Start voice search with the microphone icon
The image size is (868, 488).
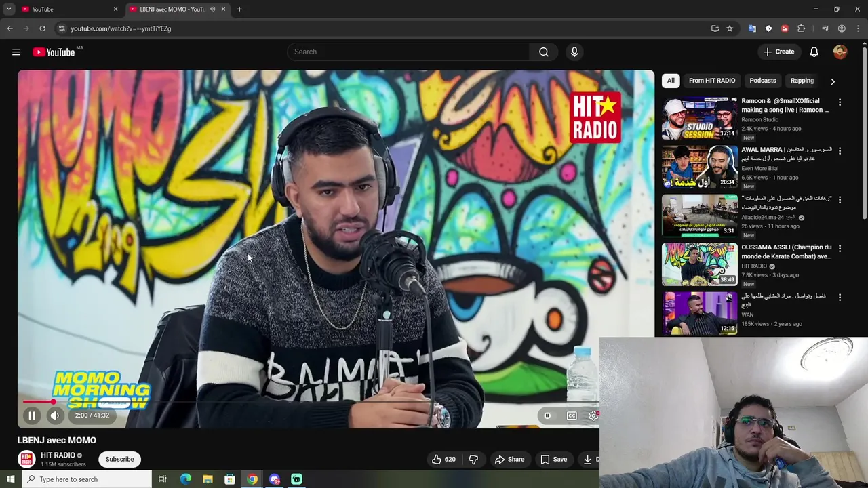[574, 52]
